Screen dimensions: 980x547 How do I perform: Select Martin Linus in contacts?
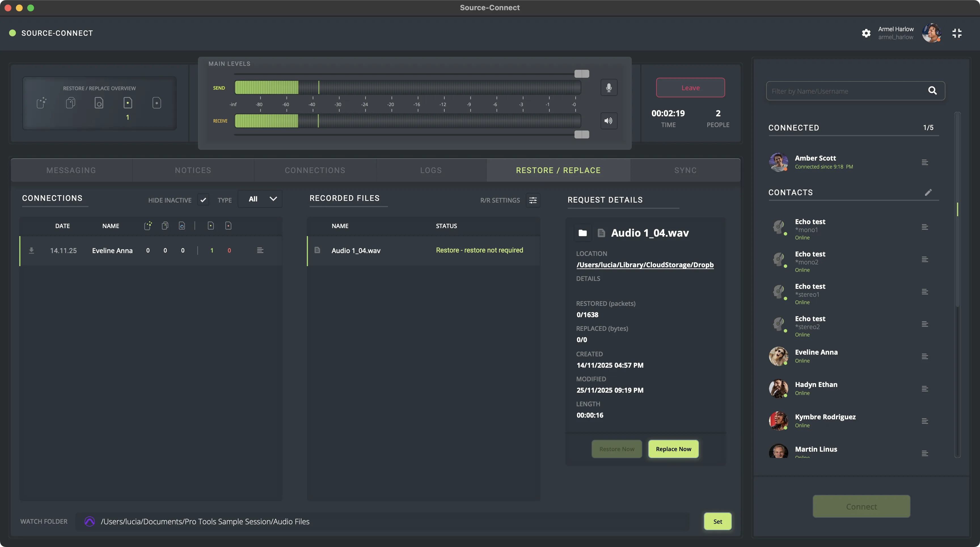click(854, 451)
